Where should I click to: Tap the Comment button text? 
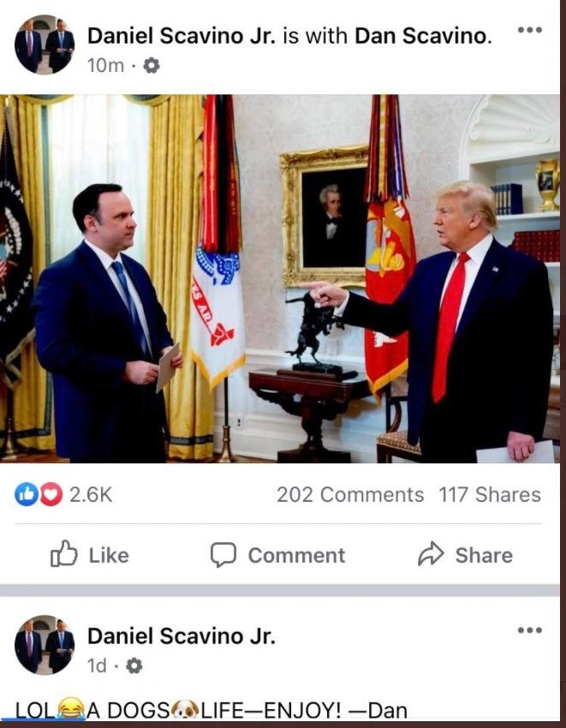pyautogui.click(x=296, y=555)
